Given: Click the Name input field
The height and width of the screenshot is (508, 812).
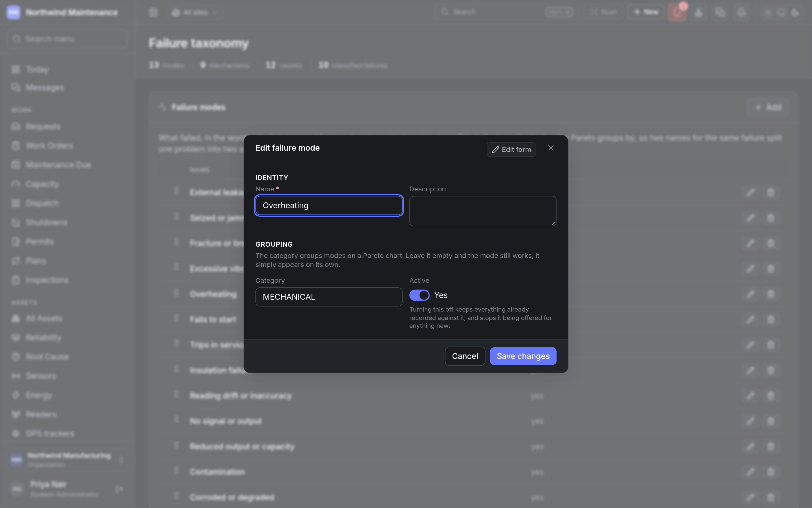Looking at the screenshot, I should [329, 205].
